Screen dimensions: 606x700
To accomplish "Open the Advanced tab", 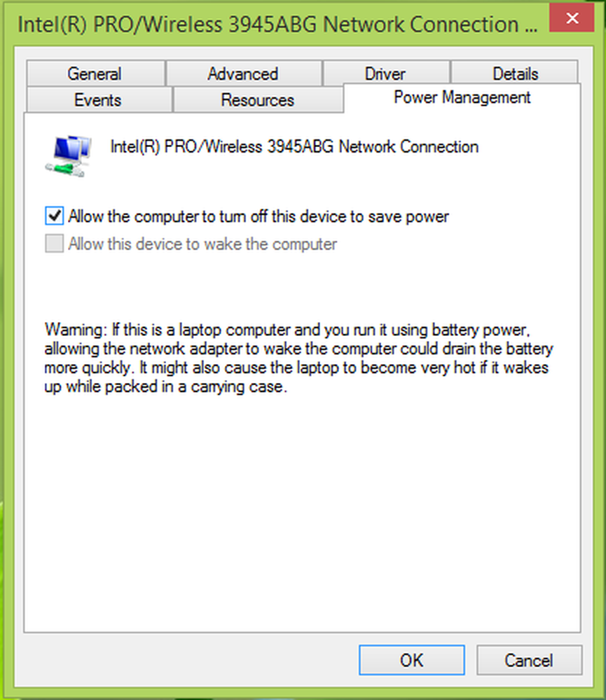I will [244, 73].
